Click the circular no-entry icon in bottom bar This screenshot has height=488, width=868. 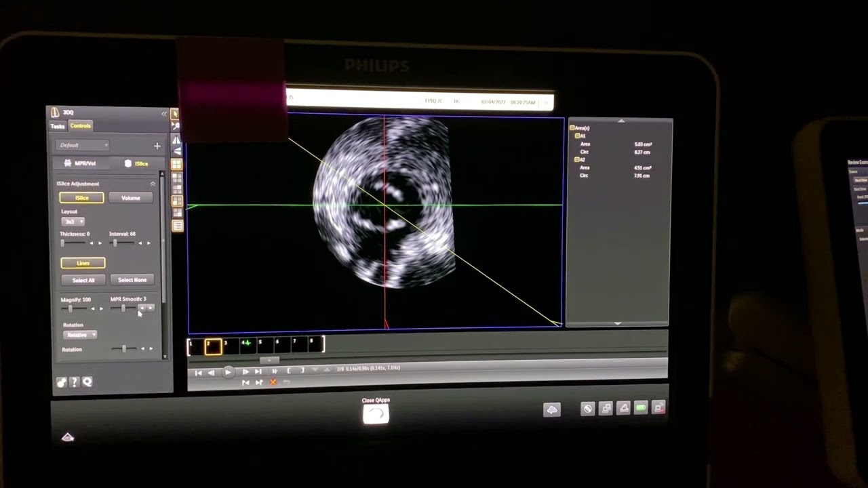(588, 409)
